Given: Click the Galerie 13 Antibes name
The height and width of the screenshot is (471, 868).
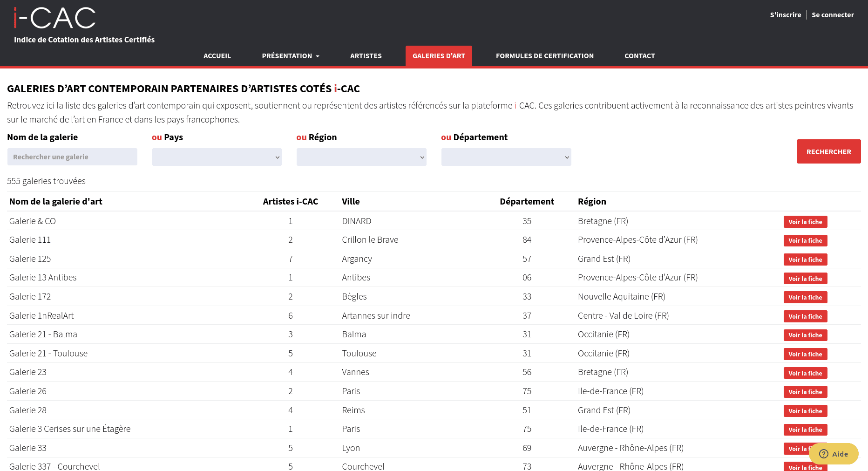Looking at the screenshot, I should [43, 277].
